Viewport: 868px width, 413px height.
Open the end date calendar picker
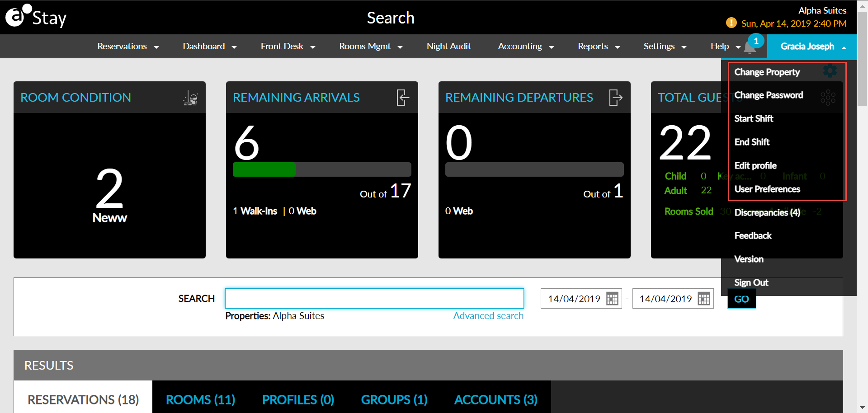point(703,299)
